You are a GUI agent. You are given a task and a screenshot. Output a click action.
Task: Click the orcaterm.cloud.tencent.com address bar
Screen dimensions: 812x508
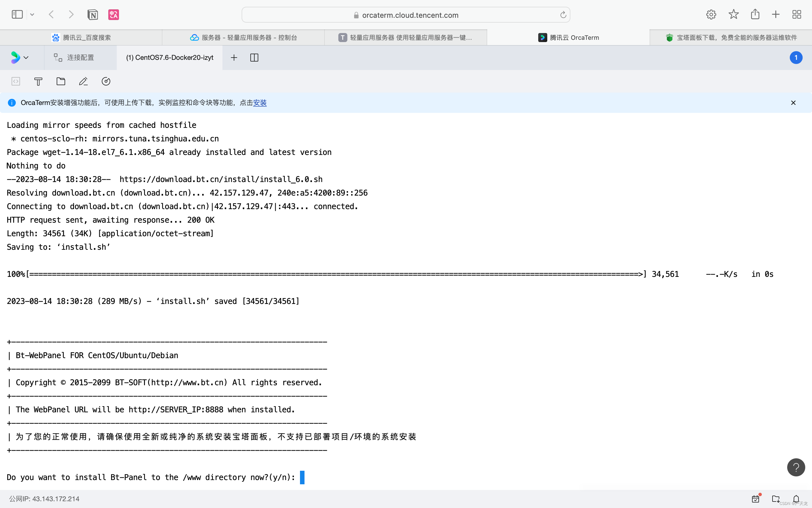coord(406,15)
